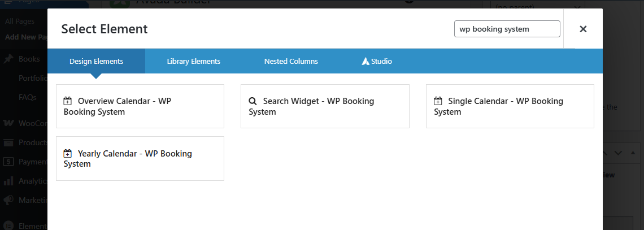Click the Single Calendar element icon
The height and width of the screenshot is (230, 644).
tap(438, 101)
